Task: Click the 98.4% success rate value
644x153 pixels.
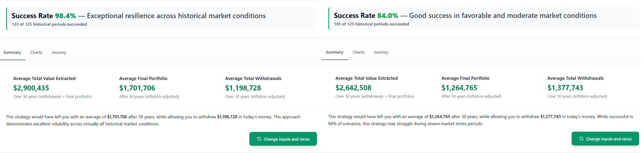Action: tap(65, 16)
